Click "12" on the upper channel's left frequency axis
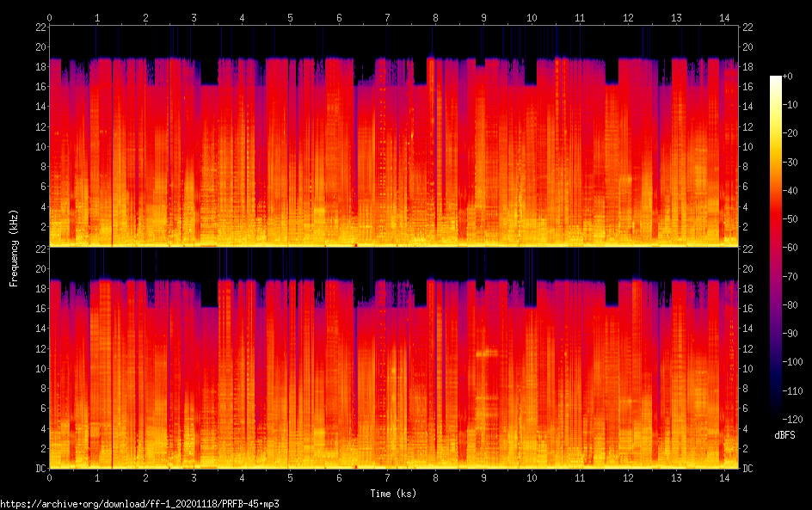This screenshot has width=812, height=510. (40, 126)
